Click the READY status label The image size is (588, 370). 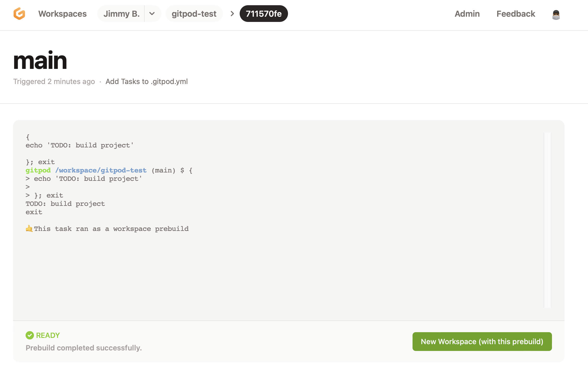click(x=48, y=335)
